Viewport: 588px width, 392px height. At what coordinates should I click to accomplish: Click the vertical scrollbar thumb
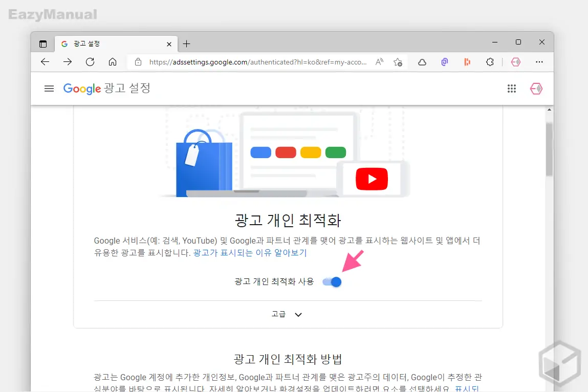pyautogui.click(x=550, y=148)
